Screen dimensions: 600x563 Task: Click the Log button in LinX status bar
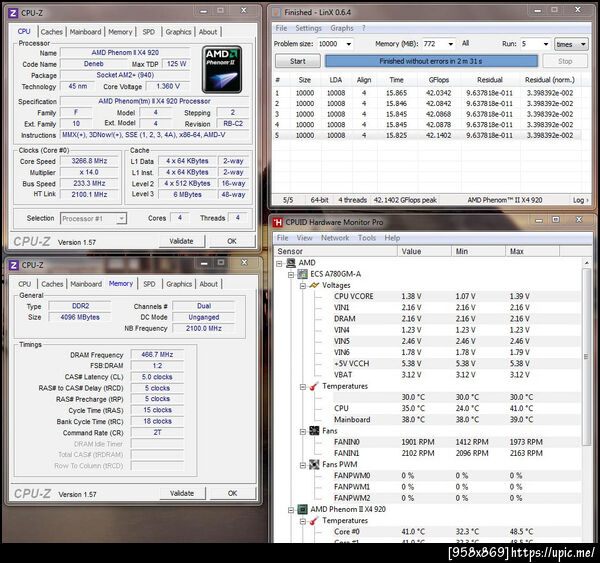tap(580, 200)
